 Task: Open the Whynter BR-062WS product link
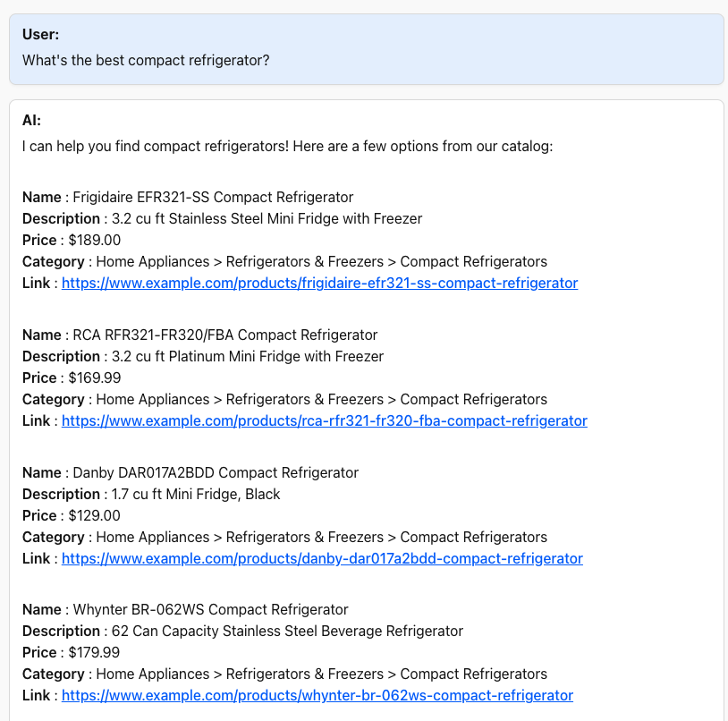pyautogui.click(x=317, y=695)
